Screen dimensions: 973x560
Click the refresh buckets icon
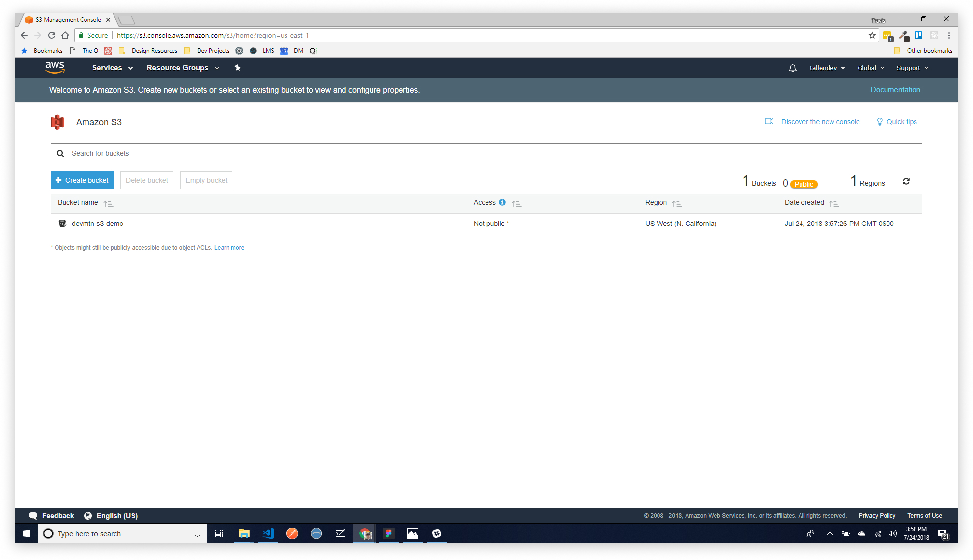pyautogui.click(x=906, y=181)
